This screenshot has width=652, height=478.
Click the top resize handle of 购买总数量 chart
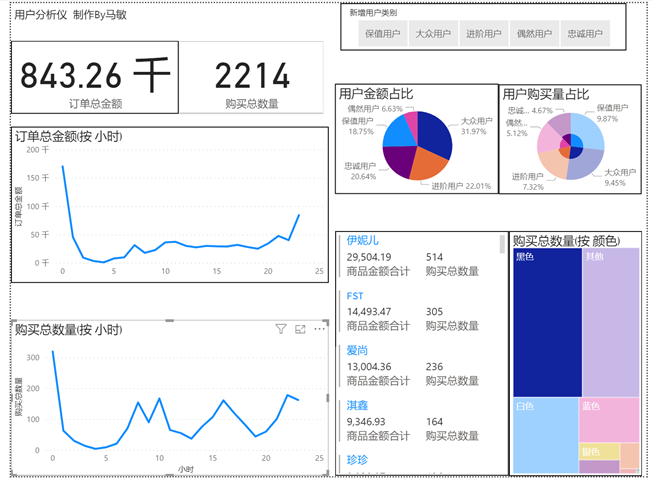170,320
